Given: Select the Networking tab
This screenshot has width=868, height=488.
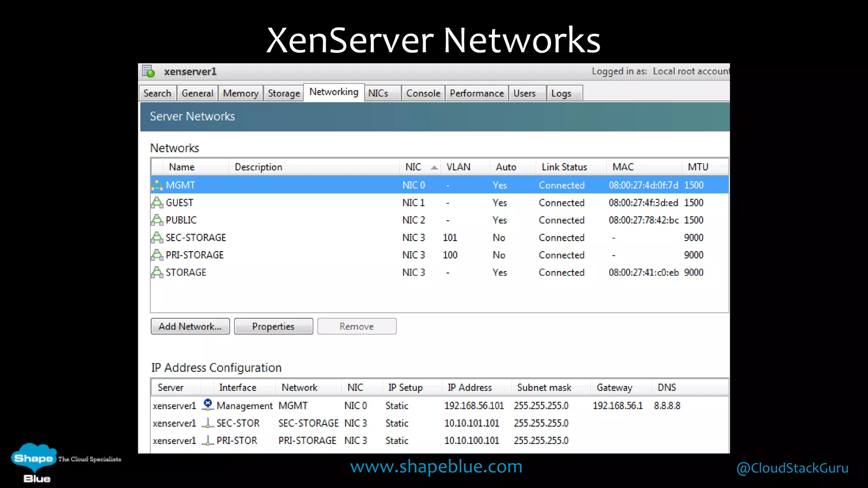Looking at the screenshot, I should (x=334, y=92).
